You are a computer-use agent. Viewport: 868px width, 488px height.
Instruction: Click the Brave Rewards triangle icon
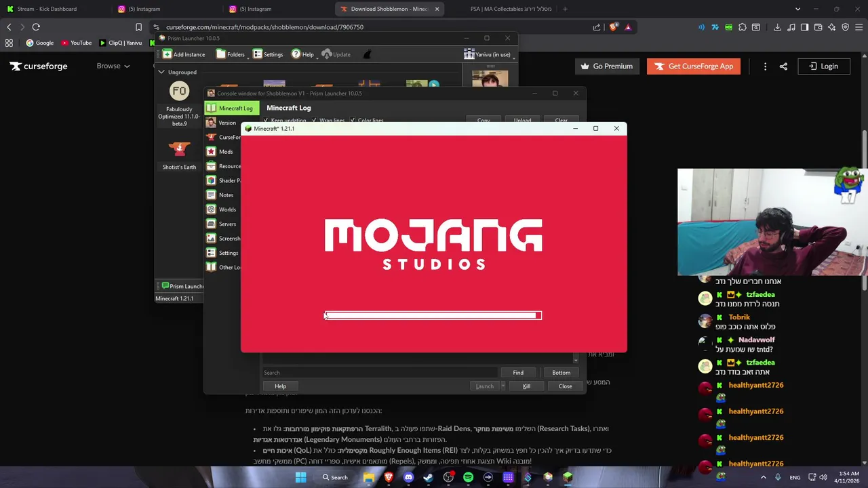[x=628, y=27]
